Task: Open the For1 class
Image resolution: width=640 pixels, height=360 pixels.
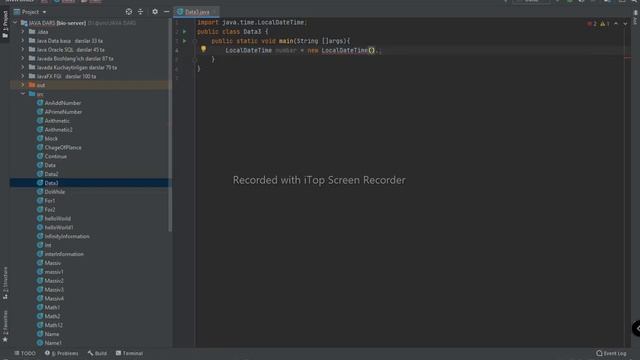Action: click(x=46, y=201)
